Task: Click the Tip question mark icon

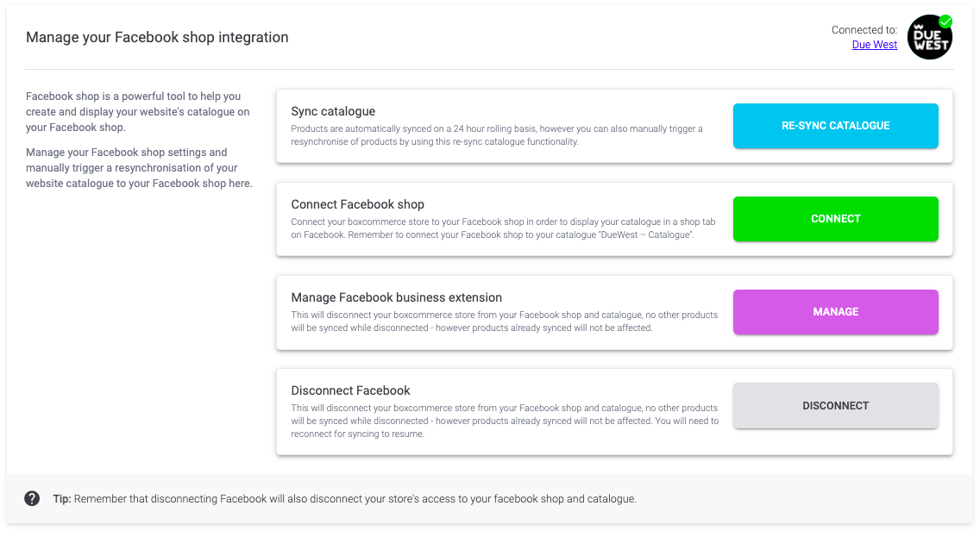Action: coord(34,498)
